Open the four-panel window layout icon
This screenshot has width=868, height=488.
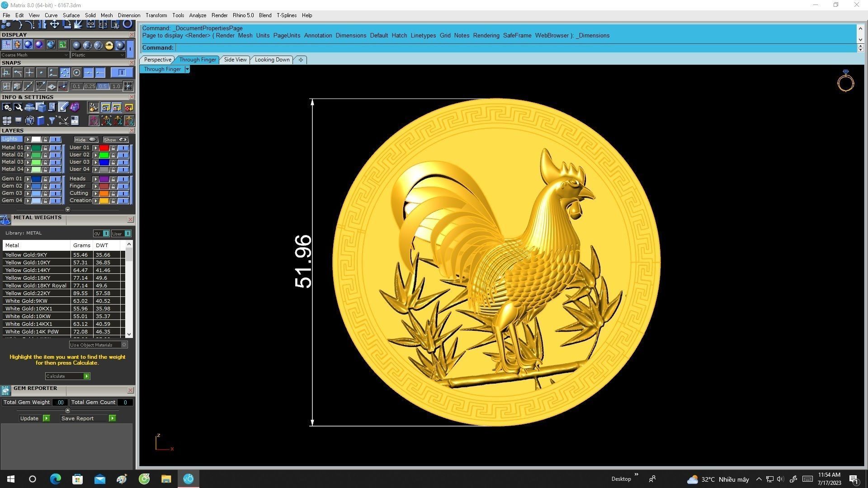[x=7, y=121]
